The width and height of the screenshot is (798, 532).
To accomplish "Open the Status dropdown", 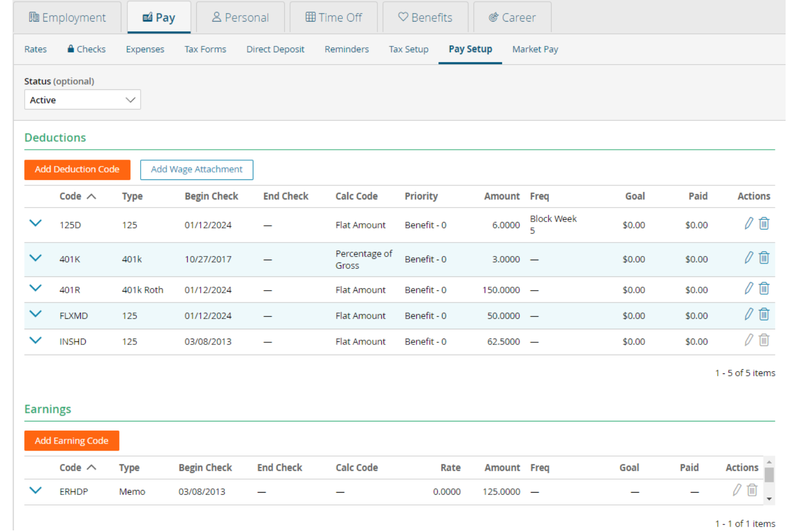I will pyautogui.click(x=82, y=100).
